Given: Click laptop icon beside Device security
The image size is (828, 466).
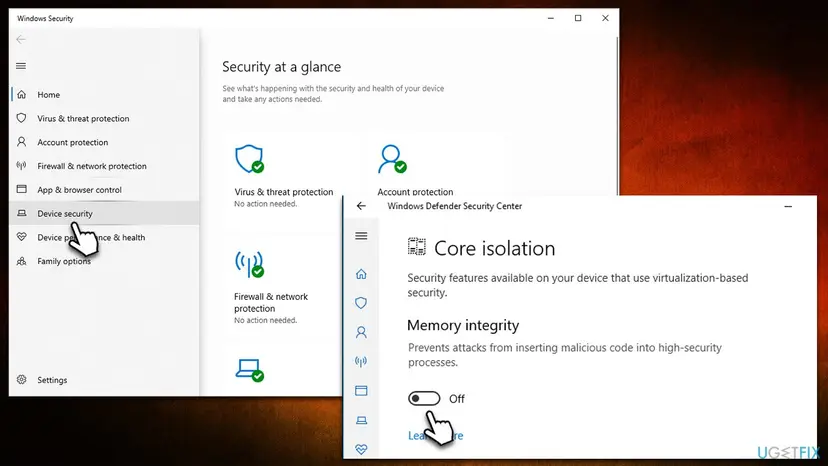Looking at the screenshot, I should click(x=22, y=213).
